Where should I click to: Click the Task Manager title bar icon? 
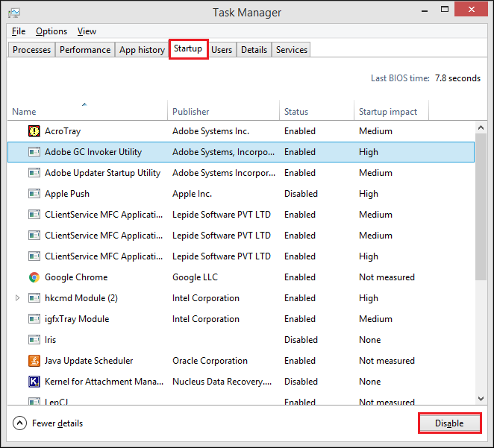tap(14, 13)
